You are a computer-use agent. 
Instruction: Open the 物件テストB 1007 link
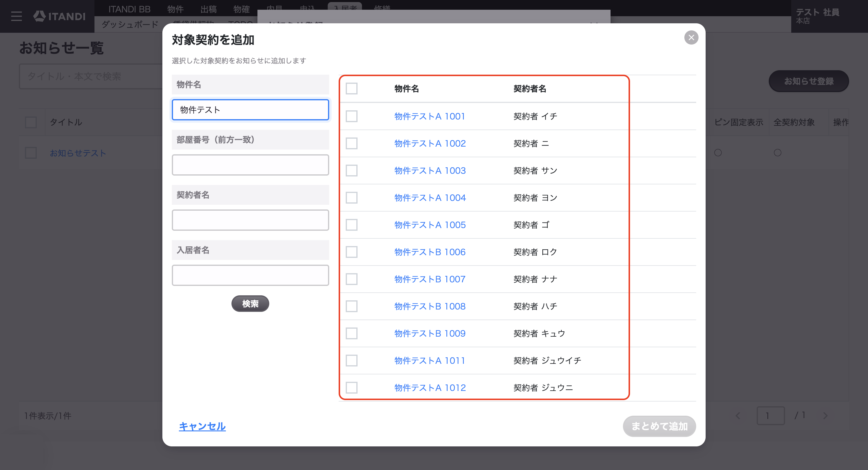pos(430,279)
